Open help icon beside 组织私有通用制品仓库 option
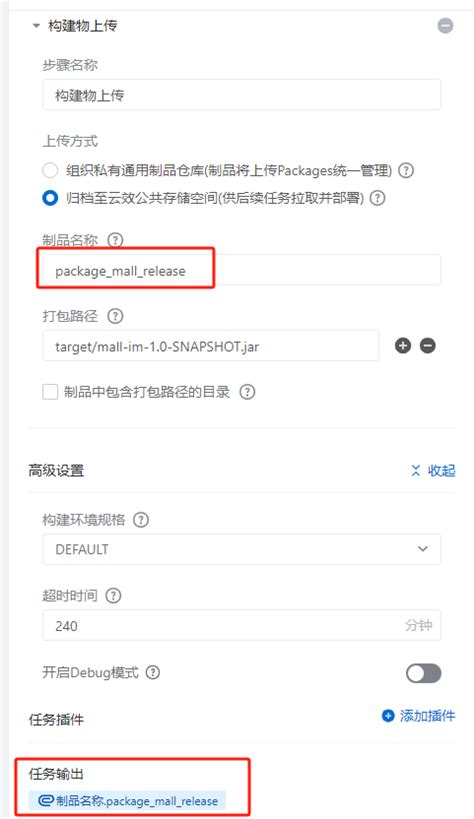 pos(406,170)
